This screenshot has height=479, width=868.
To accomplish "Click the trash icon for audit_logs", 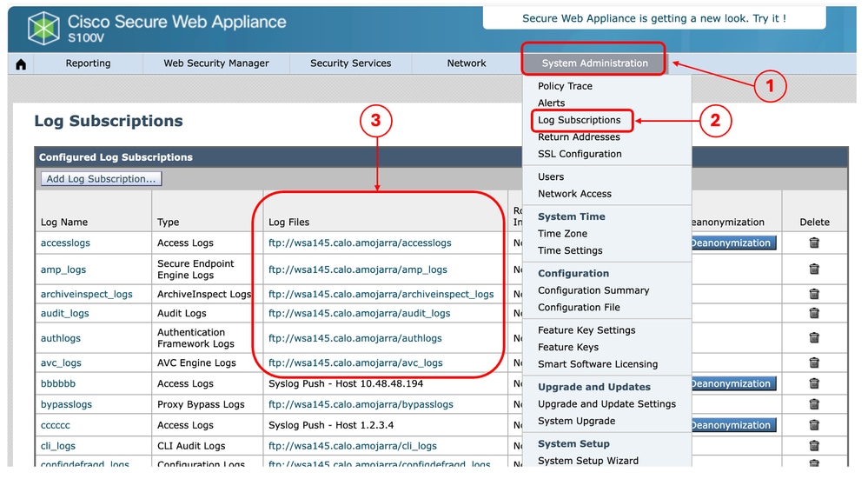I will pos(814,313).
